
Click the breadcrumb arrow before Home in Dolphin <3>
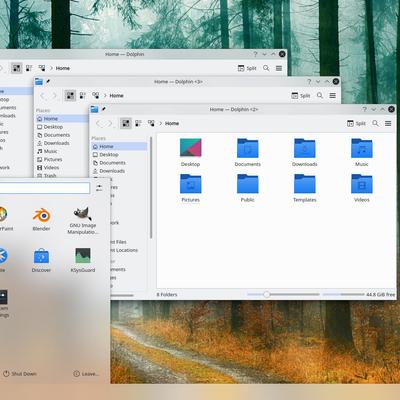[x=105, y=96]
